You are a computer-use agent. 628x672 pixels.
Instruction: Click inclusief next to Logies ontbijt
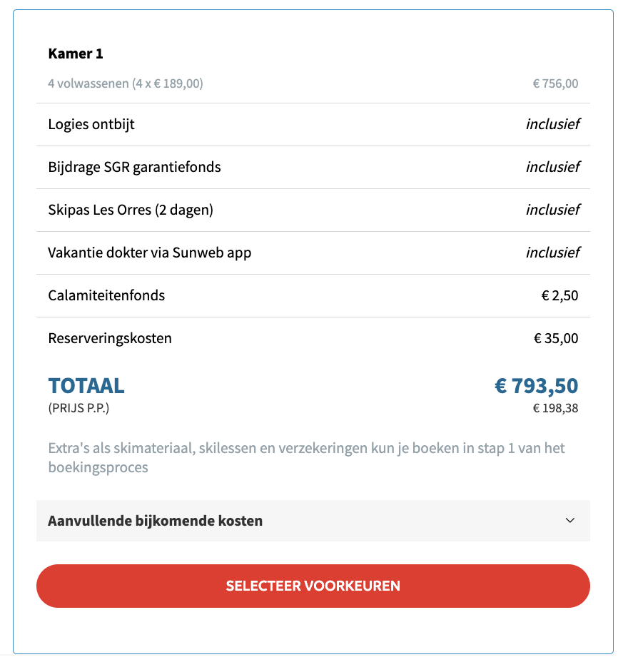(x=552, y=124)
